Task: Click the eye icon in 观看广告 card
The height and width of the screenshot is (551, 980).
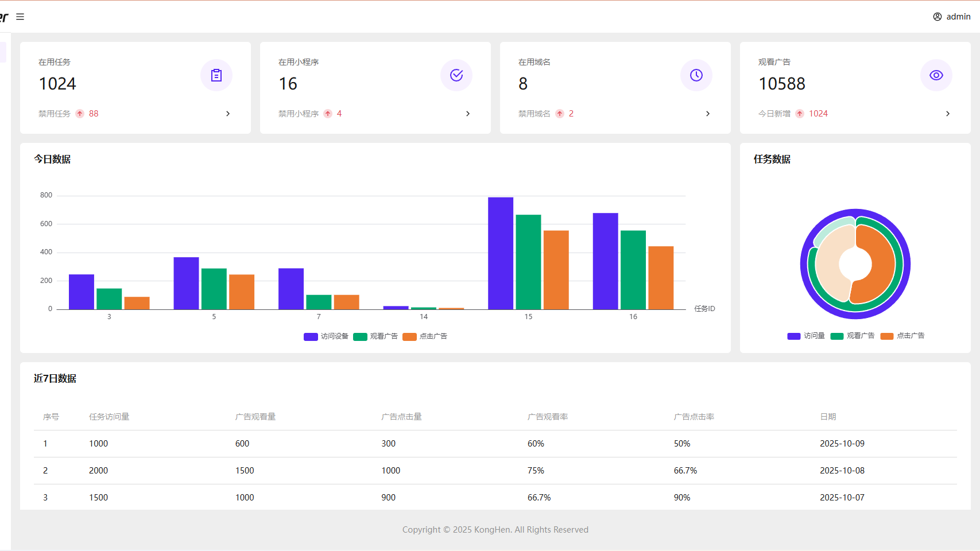Action: coord(936,75)
